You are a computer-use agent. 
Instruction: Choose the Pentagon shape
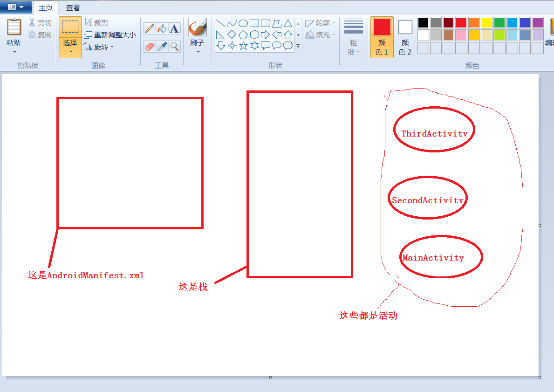tap(243, 34)
